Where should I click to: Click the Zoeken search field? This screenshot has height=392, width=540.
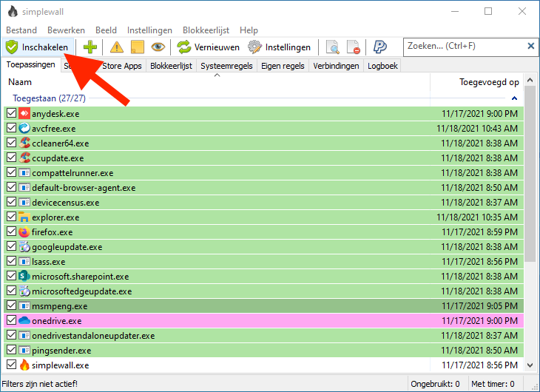pyautogui.click(x=463, y=47)
